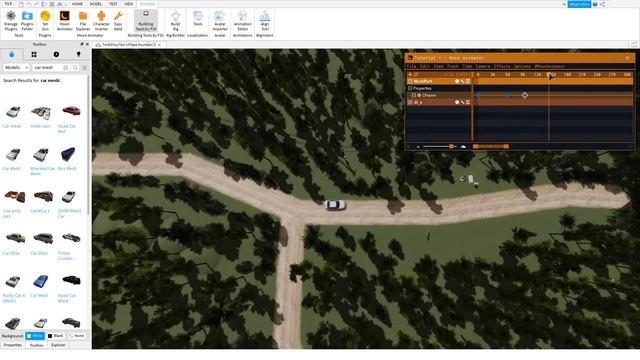Switch to the HOME ribbon tab
Screen dimensions: 640x360
[77, 4]
